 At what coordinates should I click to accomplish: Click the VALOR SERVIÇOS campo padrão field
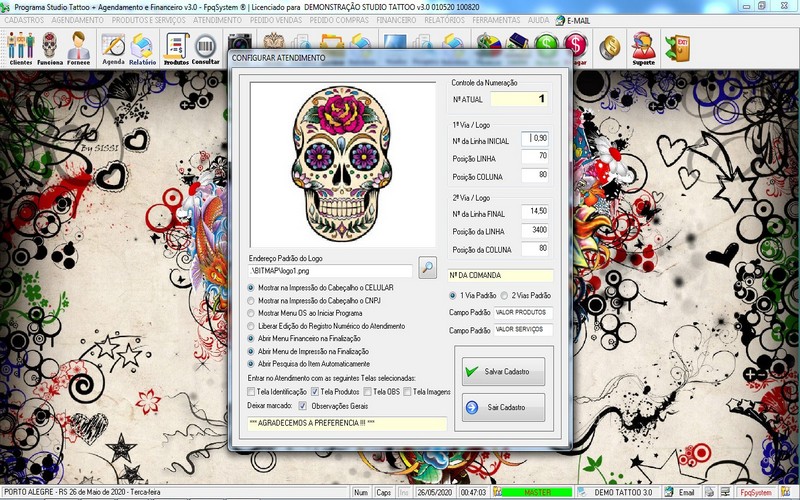coord(523,330)
